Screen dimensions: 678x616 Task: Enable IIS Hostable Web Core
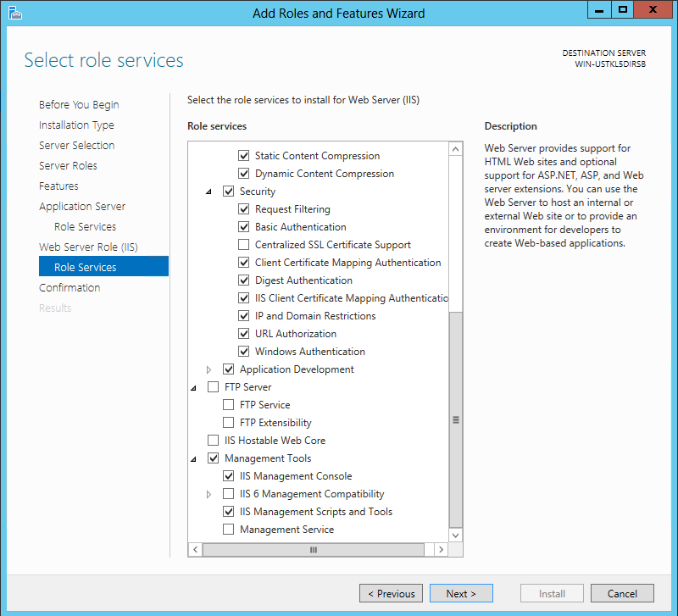coord(214,441)
